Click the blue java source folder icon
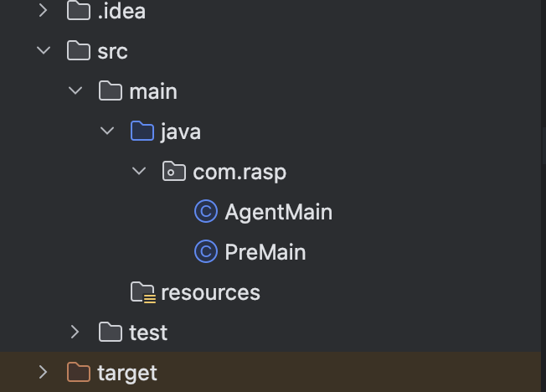This screenshot has width=546, height=392. tap(142, 131)
